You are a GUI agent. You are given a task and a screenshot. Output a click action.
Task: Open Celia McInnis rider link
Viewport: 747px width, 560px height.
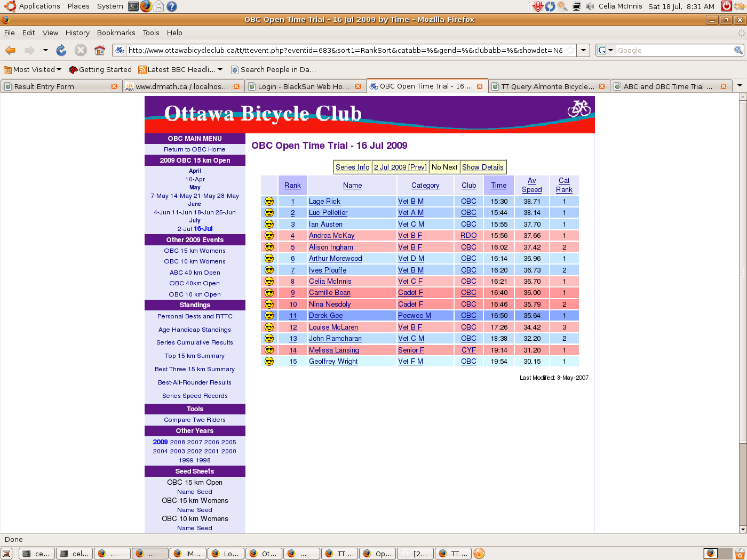[x=330, y=282]
